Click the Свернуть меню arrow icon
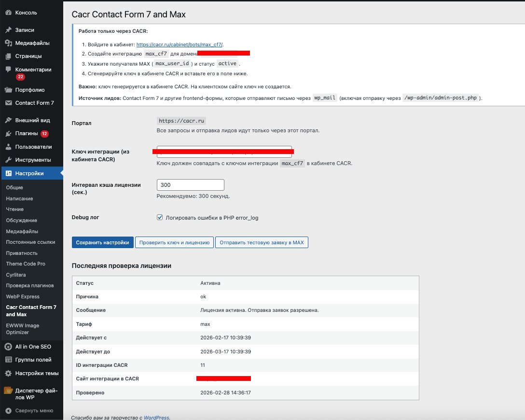This screenshot has height=420, width=525. [8, 411]
